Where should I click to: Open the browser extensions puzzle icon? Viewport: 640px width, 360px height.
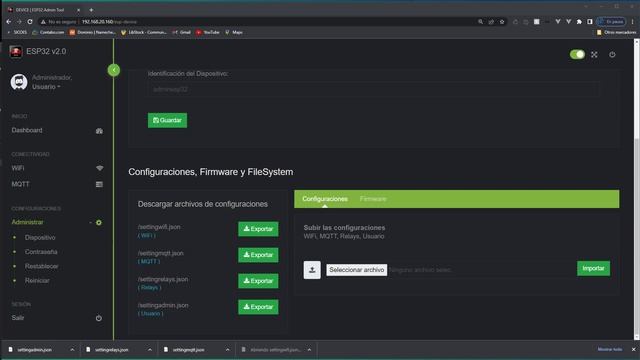(579, 22)
